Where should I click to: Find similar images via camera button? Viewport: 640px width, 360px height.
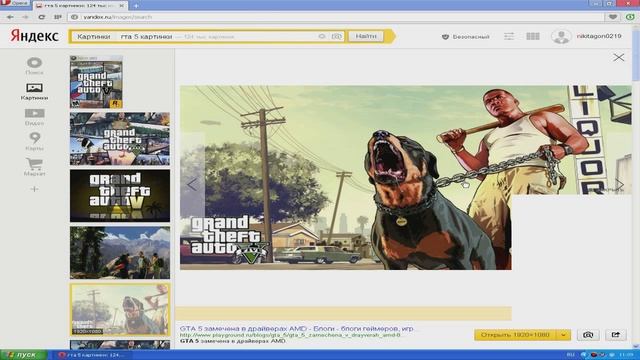[588, 335]
